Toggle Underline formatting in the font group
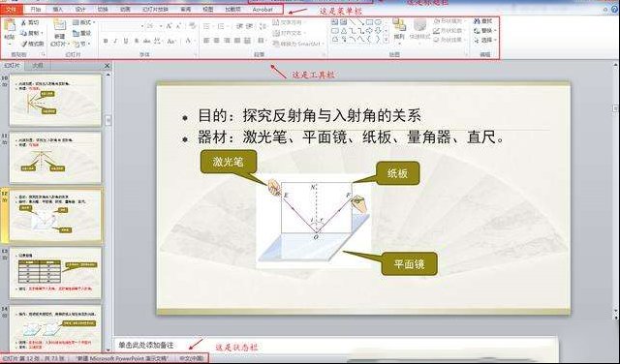This screenshot has height=364, width=620. coord(126,41)
